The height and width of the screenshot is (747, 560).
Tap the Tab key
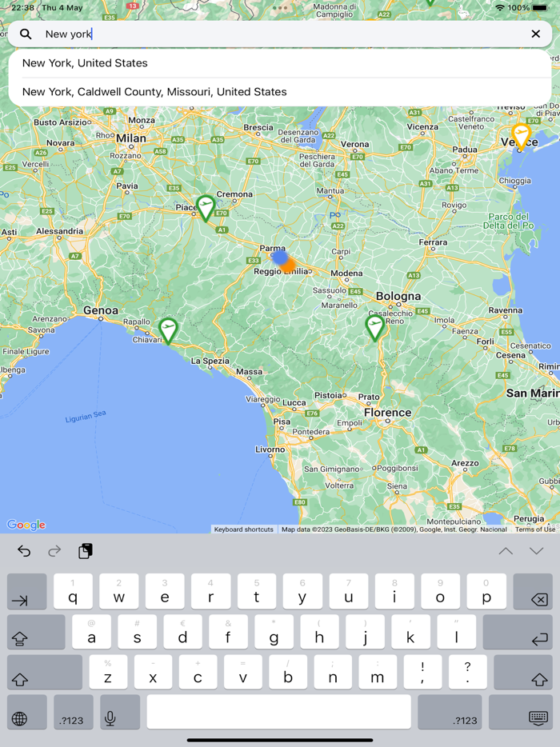tap(26, 591)
